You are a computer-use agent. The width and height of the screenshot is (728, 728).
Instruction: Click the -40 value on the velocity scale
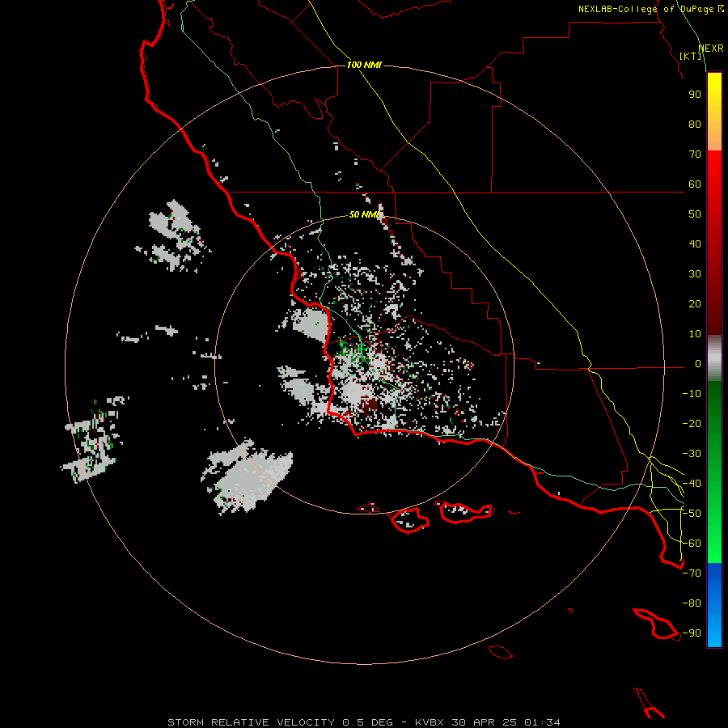pyautogui.click(x=692, y=484)
